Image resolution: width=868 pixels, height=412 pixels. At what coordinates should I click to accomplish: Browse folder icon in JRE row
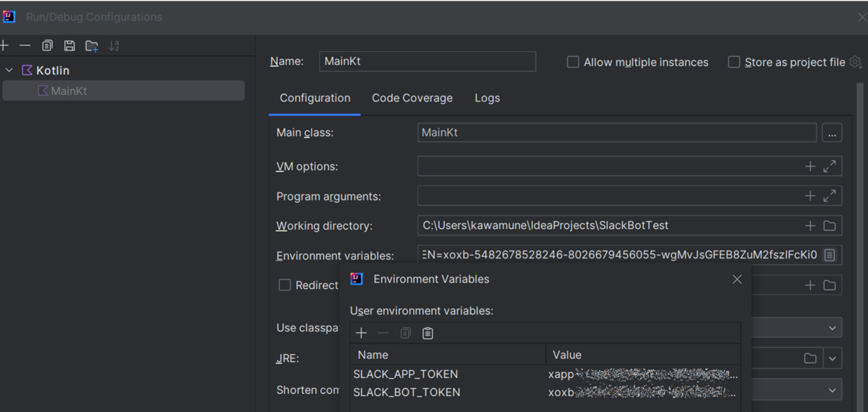tap(810, 358)
